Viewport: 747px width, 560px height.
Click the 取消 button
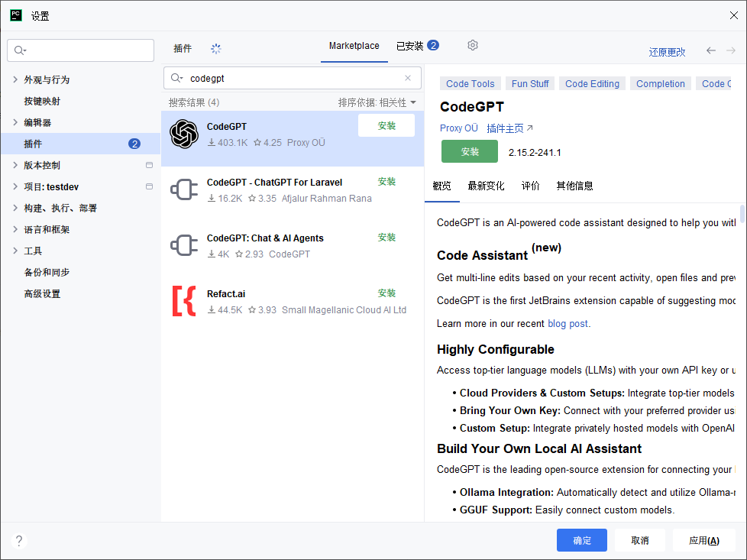[640, 540]
